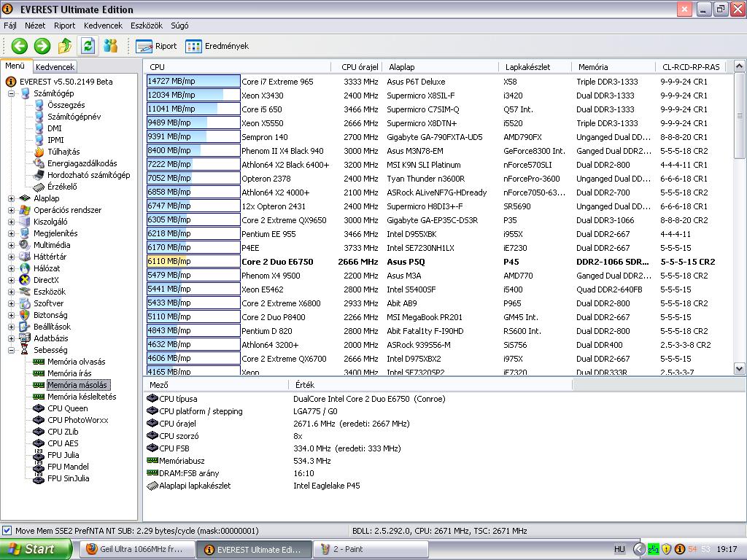Click the users icon in the toolbar
The width and height of the screenshot is (747, 560).
(111, 46)
